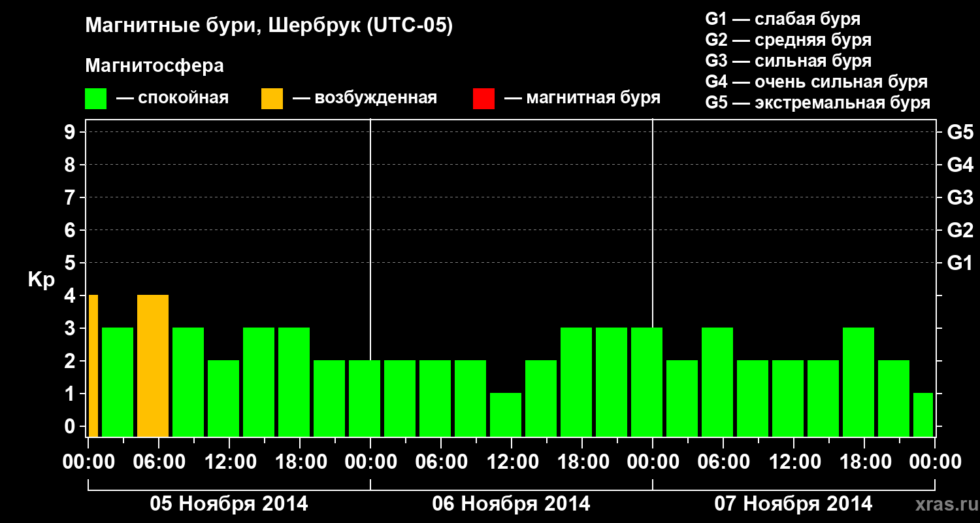This screenshot has height=523, width=980.
Task: Click the 'G2' label on right axis
Action: (960, 230)
